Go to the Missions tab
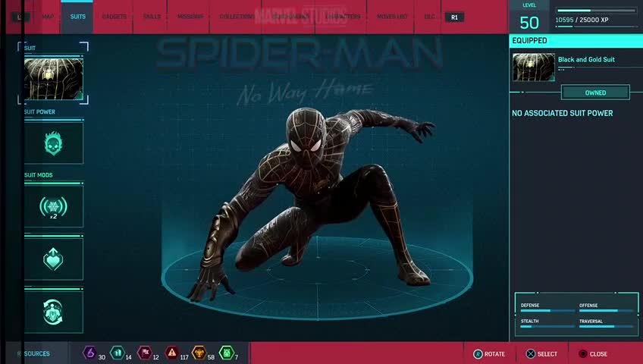The width and height of the screenshot is (643, 364). (x=190, y=17)
